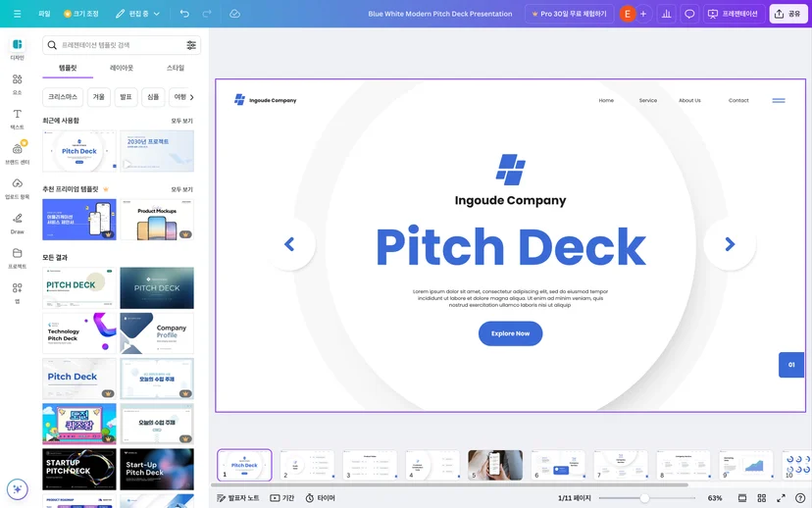Click the 크기 조정 resize button
This screenshot has width=812, height=508.
coord(80,14)
